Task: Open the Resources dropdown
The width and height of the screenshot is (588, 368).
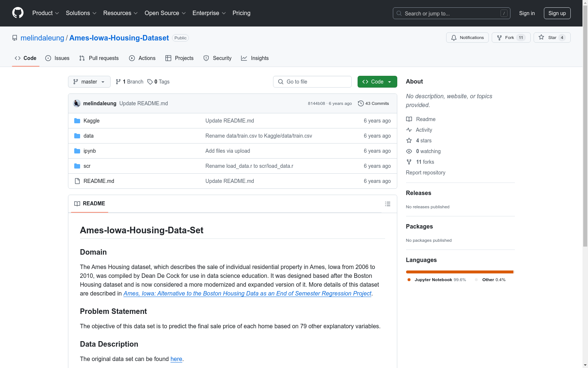Action: (x=120, y=13)
